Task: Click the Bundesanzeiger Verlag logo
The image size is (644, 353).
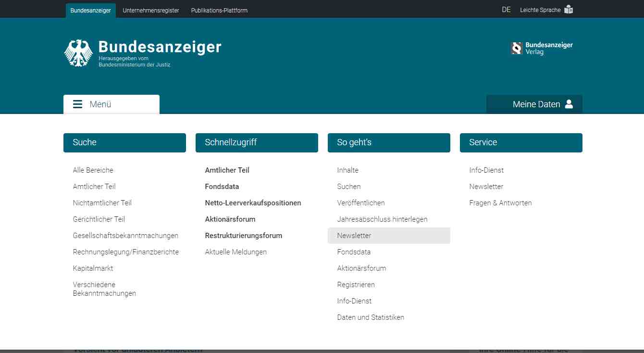Action: pos(542,48)
